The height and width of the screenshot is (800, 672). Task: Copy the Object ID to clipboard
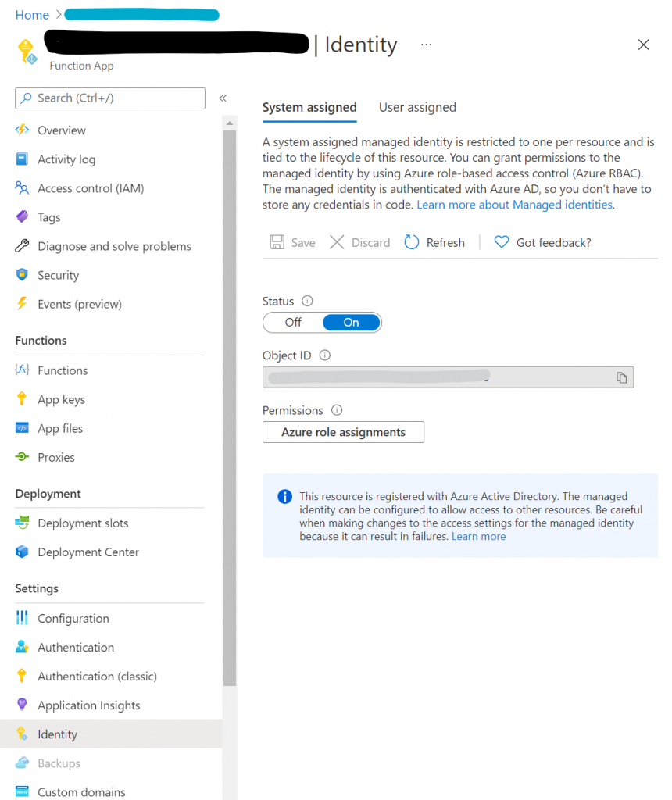621,377
